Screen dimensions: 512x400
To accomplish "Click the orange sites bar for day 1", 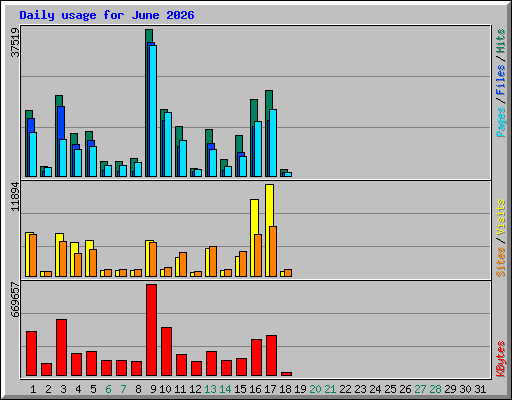I will 33,255.
